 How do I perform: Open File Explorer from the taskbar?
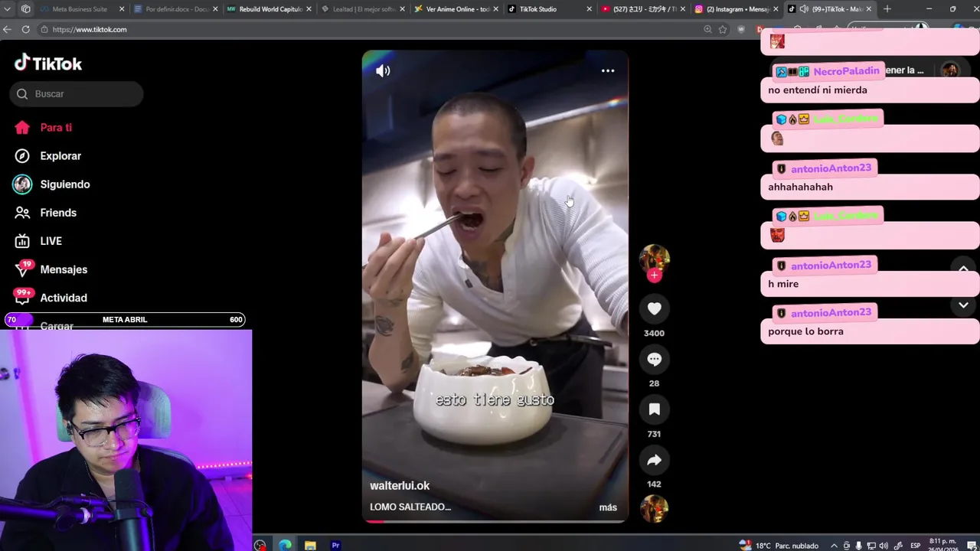pyautogui.click(x=310, y=545)
